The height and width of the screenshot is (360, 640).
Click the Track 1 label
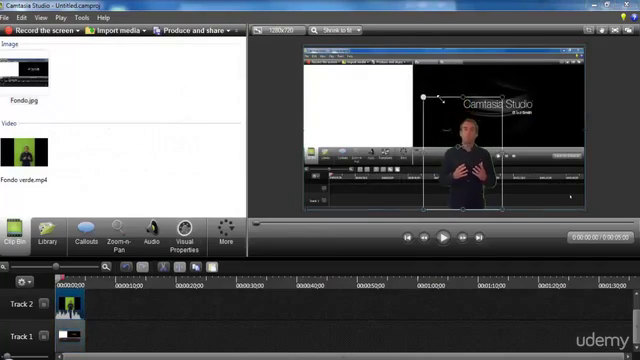pos(21,337)
